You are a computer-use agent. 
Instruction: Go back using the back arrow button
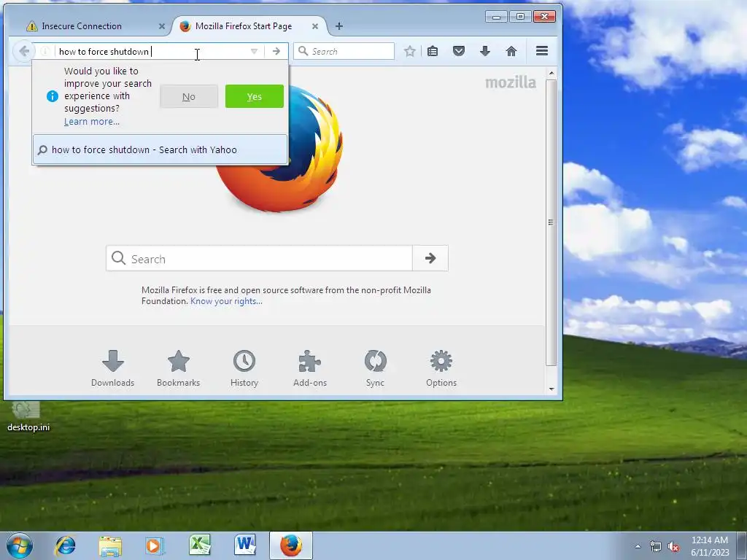coord(24,51)
